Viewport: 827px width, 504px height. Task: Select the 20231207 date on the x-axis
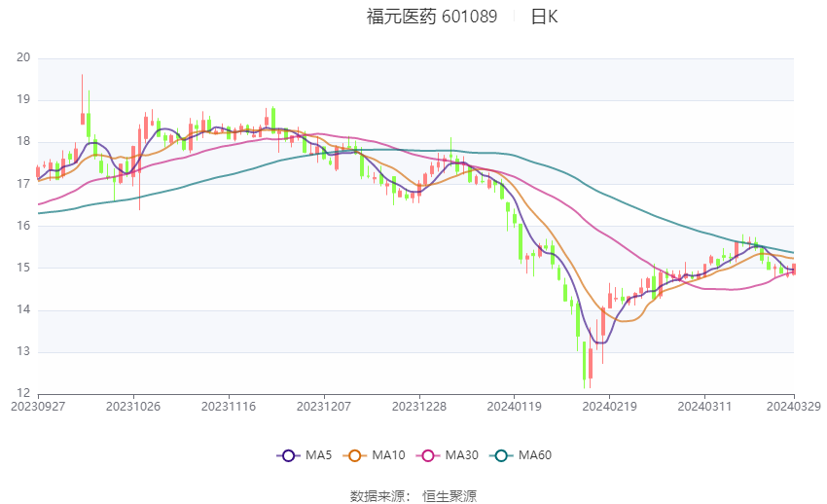(324, 406)
